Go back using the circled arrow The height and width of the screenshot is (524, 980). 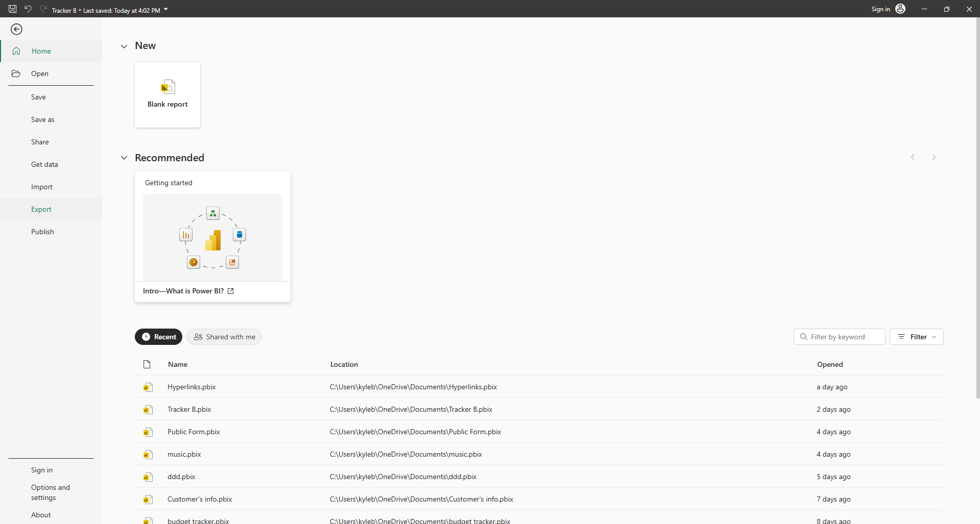[16, 30]
